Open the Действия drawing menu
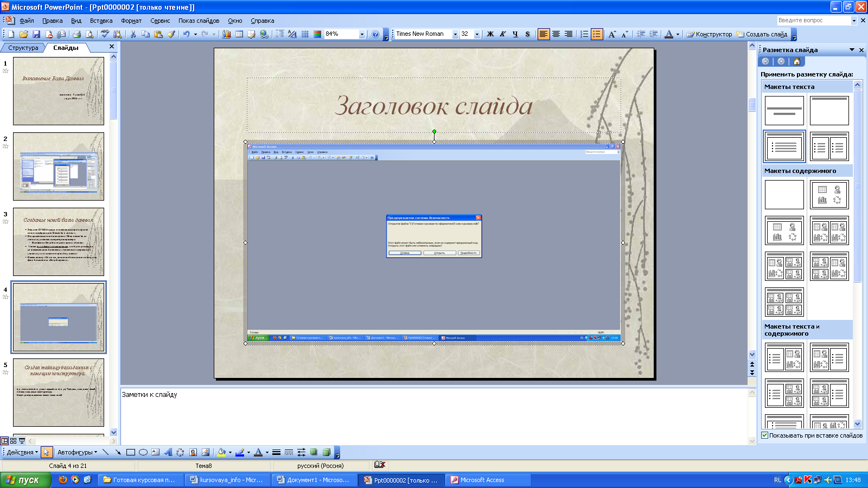 [x=22, y=452]
